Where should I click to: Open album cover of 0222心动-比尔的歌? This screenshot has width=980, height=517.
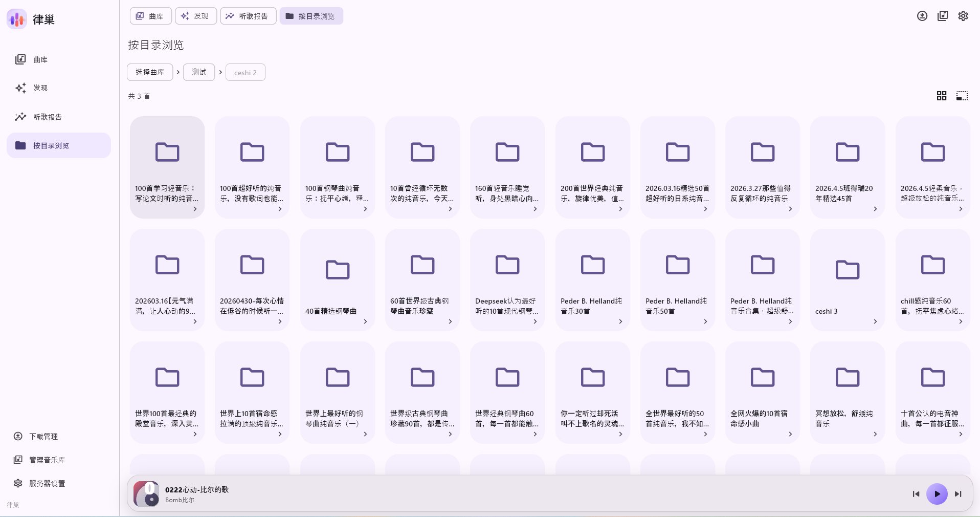coord(146,494)
